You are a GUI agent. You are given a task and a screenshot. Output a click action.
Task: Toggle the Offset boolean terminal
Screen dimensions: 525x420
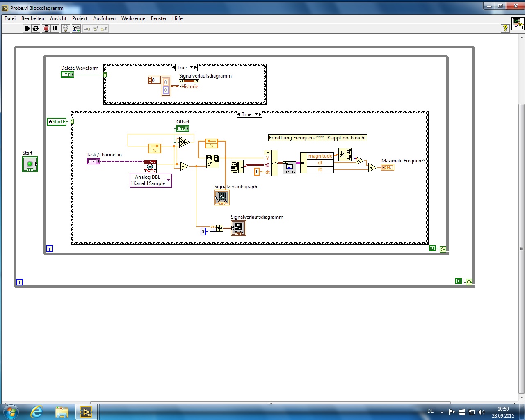(183, 128)
